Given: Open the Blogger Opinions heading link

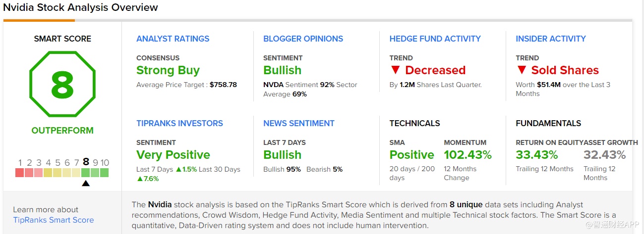Looking at the screenshot, I should pos(303,39).
